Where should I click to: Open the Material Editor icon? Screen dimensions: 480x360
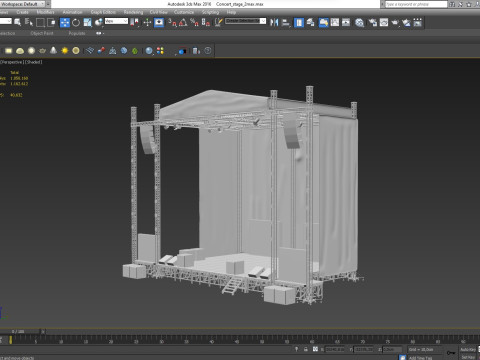(359, 22)
